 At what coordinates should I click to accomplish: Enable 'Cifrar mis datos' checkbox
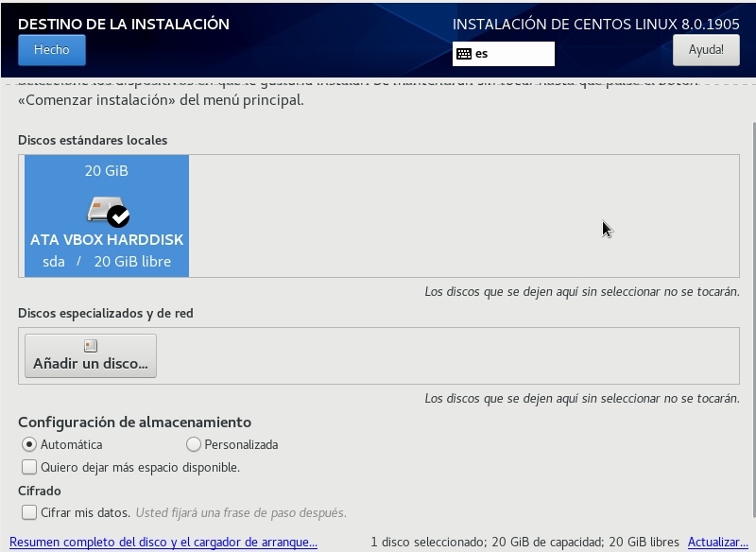tap(29, 512)
